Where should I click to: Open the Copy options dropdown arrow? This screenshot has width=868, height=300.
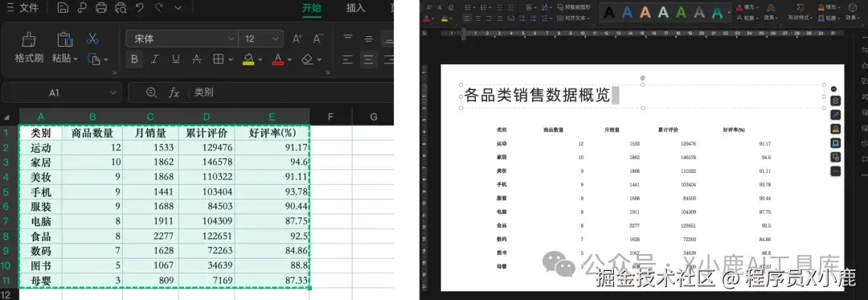[x=106, y=60]
